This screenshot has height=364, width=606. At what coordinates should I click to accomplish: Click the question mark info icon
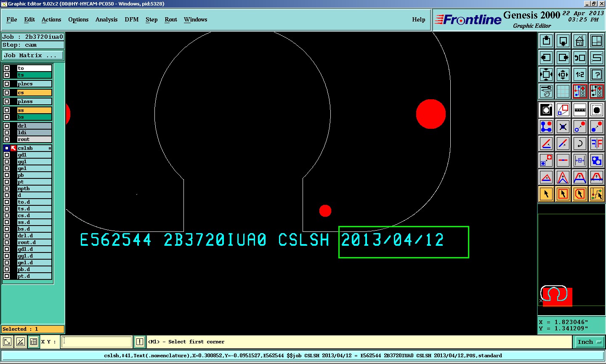(x=597, y=74)
